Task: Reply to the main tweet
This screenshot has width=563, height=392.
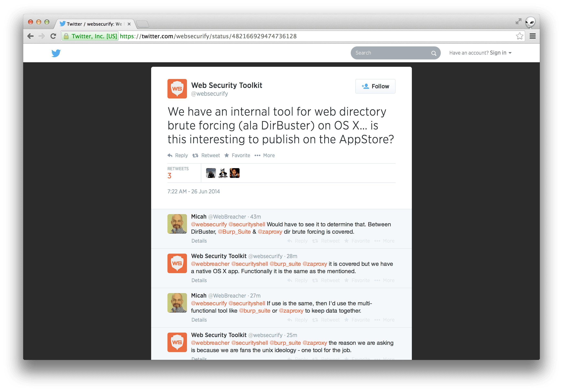Action: (178, 155)
